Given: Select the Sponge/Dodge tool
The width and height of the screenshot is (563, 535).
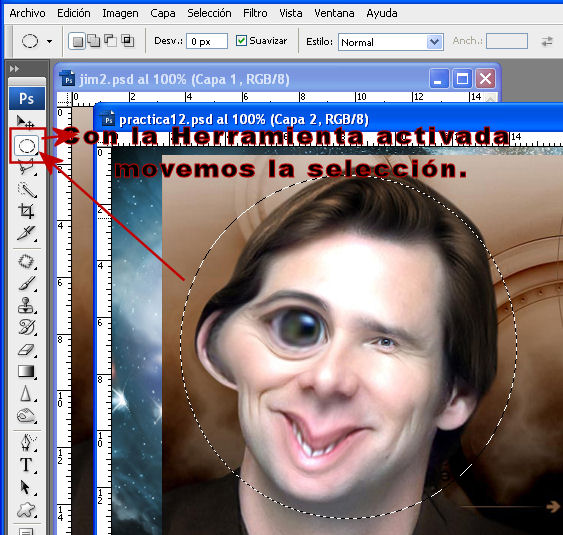Looking at the screenshot, I should click(26, 416).
